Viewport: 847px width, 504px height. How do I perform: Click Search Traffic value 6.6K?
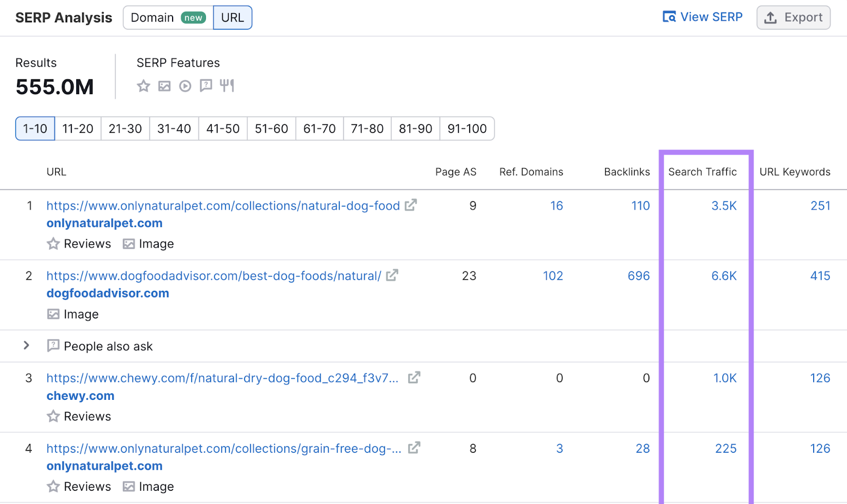[x=724, y=276]
